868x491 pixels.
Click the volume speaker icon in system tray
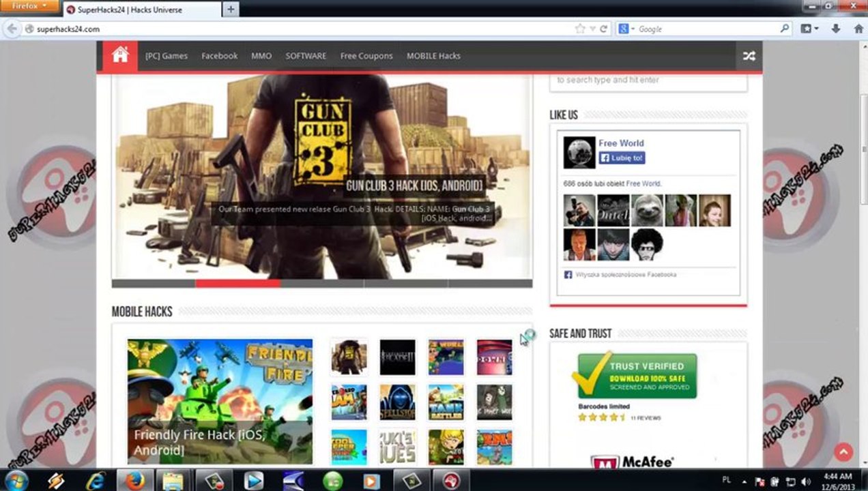[807, 481]
